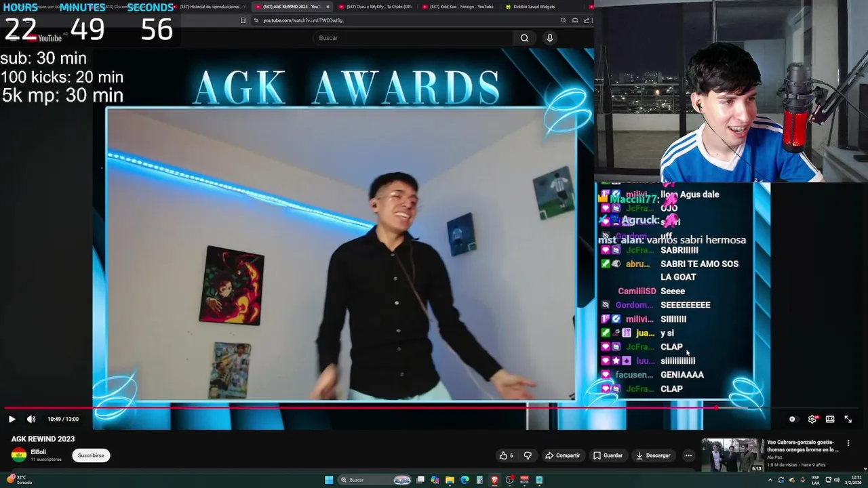Bookmark the page from the address bar
The height and width of the screenshot is (488, 868).
243,20
